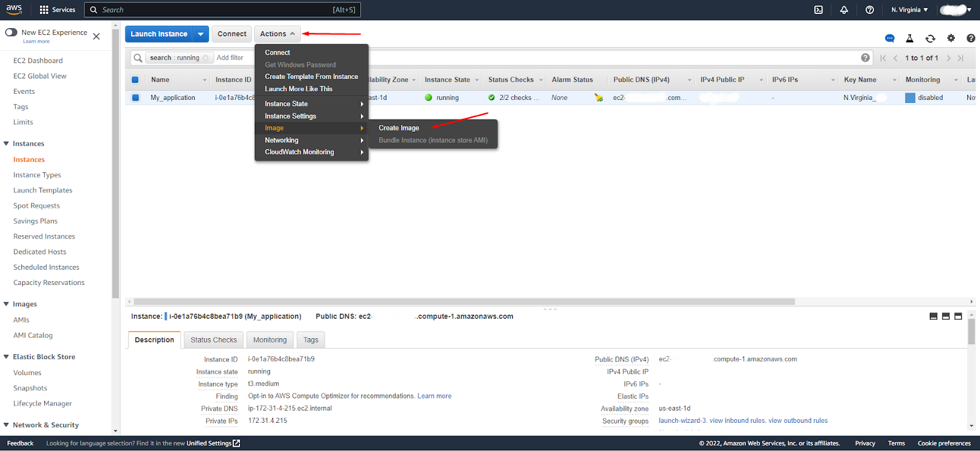This screenshot has height=451, width=980.
Task: Open the Instance State submenu
Action: (x=312, y=104)
